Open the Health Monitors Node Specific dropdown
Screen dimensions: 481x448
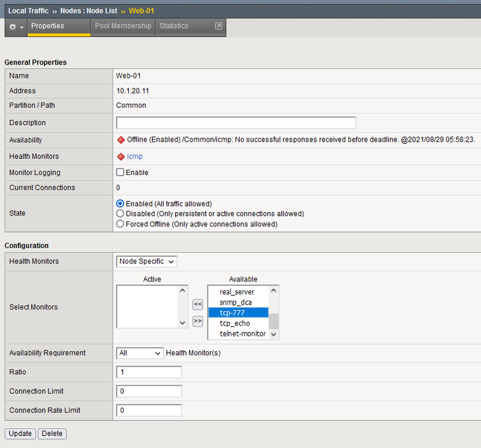147,261
